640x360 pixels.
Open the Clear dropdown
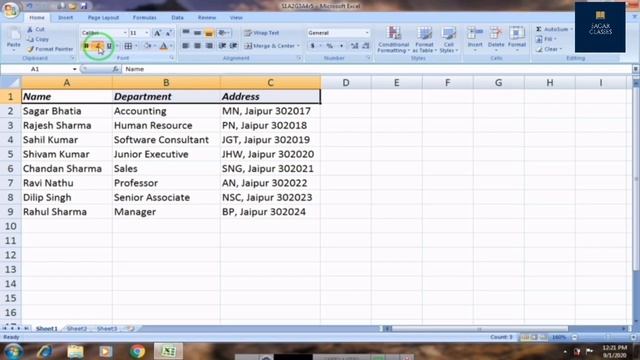tap(549, 49)
